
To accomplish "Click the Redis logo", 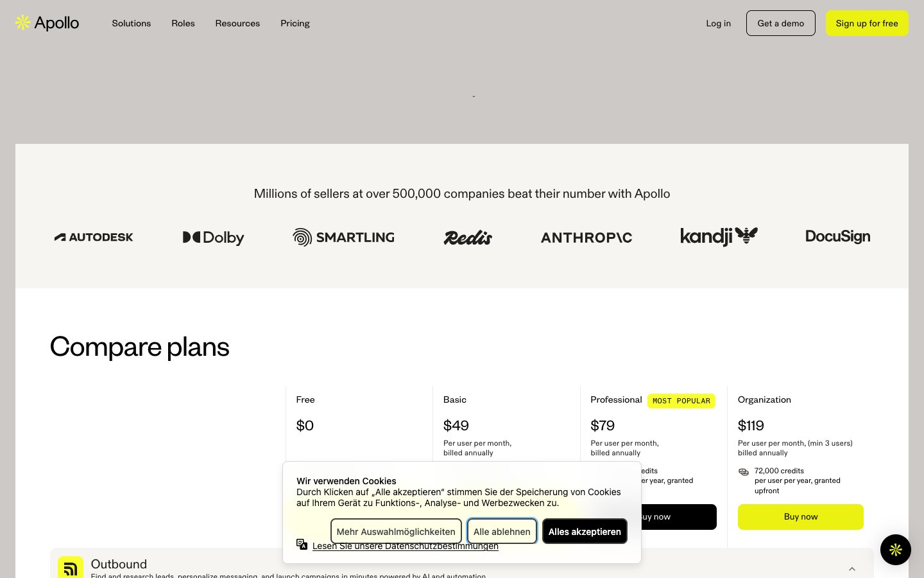I will point(468,237).
